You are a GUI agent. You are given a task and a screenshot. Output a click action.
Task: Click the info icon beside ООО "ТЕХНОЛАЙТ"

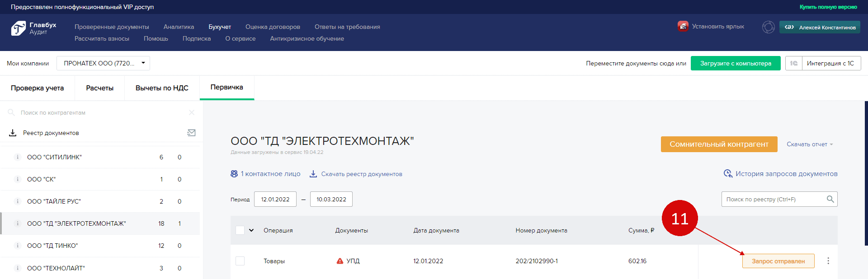[x=18, y=268]
